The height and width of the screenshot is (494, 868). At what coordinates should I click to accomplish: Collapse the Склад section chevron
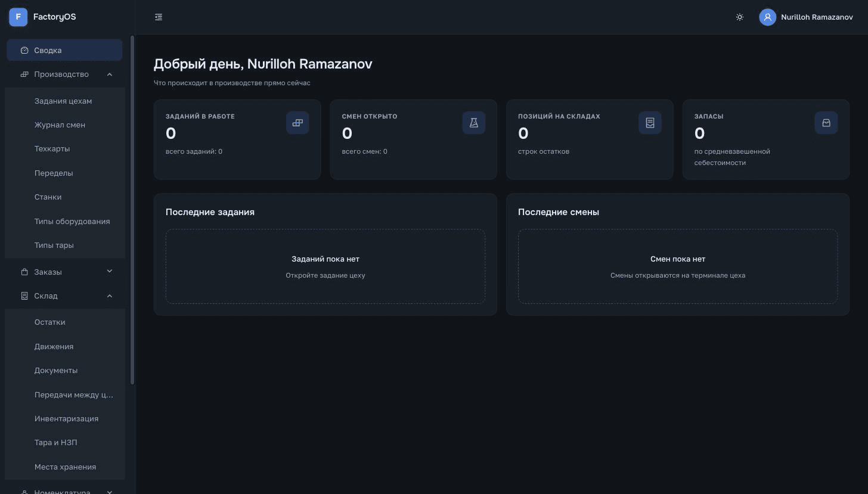point(110,296)
